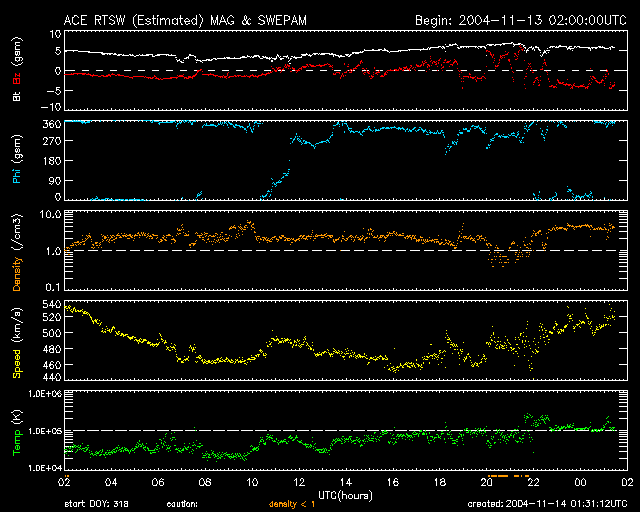This screenshot has width=640, height=512.
Task: Select the "Begin: 2004-11-13 02:00:00UTC" label
Action: tap(521, 20)
